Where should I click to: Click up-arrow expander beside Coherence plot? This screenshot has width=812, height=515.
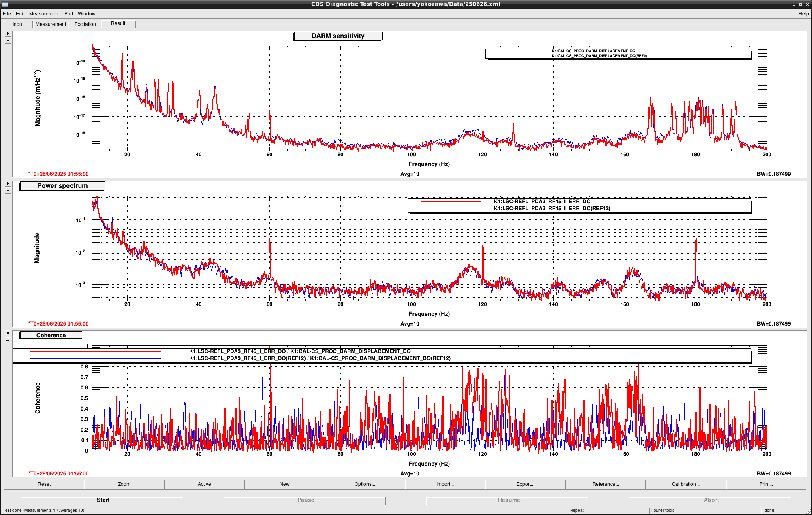click(8, 340)
